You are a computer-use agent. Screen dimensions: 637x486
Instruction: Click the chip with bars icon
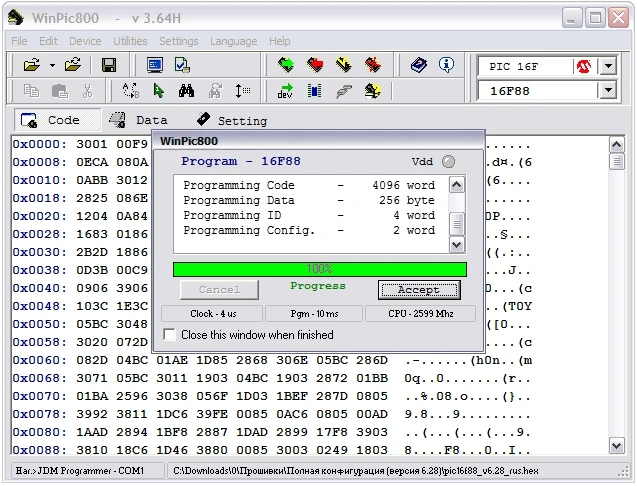click(x=315, y=91)
